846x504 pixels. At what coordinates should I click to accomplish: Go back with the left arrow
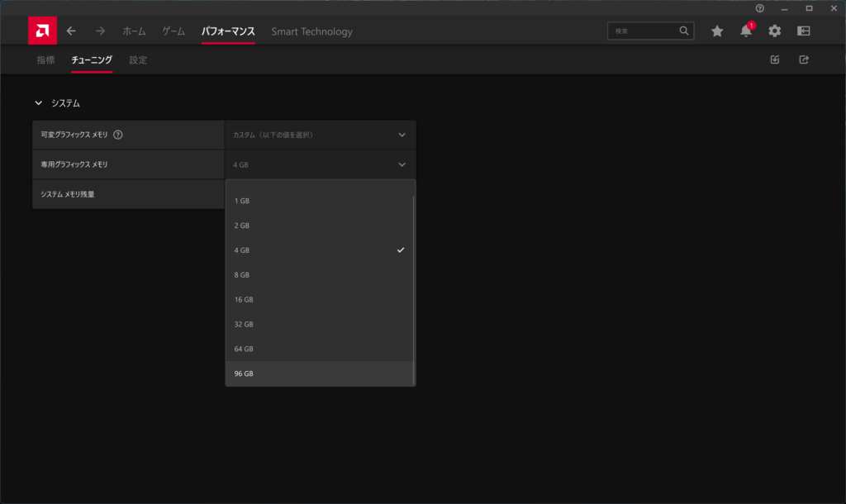pos(71,31)
